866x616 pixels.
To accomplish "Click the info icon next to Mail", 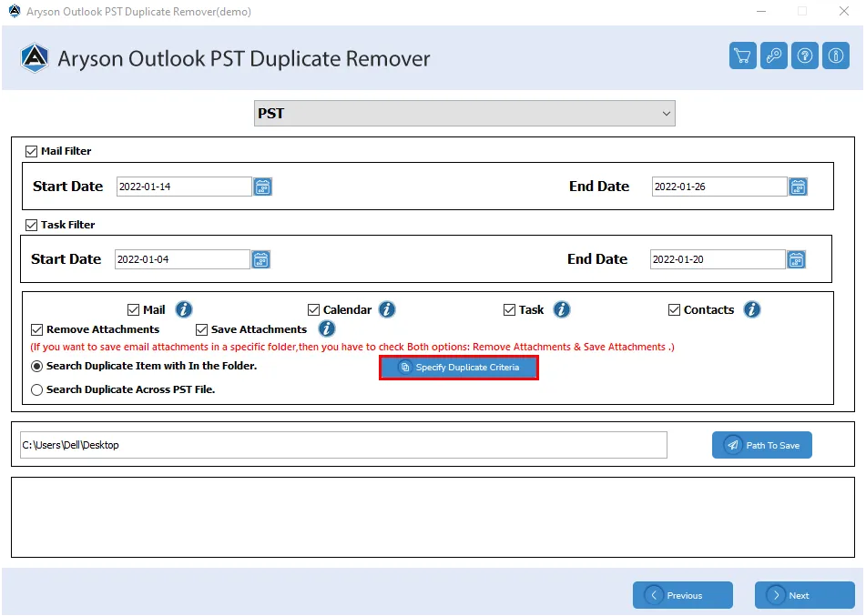I will [x=184, y=309].
